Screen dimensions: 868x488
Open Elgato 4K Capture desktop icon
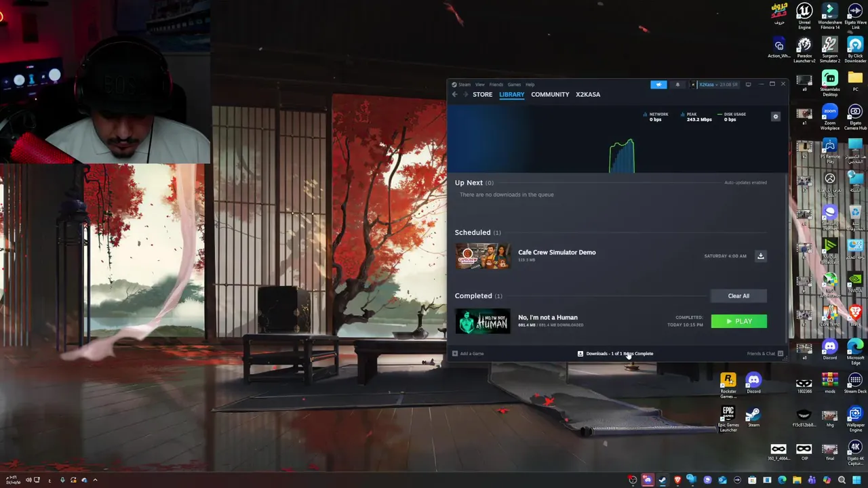[855, 452]
